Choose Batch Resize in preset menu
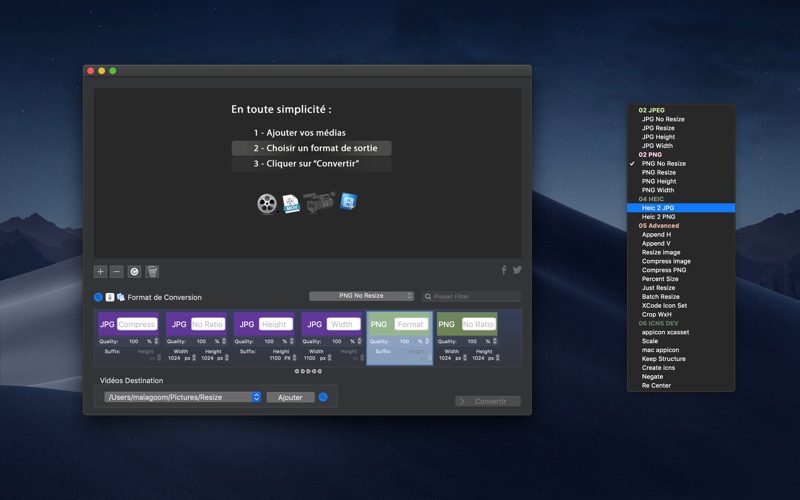This screenshot has height=500, width=800. pos(681,296)
